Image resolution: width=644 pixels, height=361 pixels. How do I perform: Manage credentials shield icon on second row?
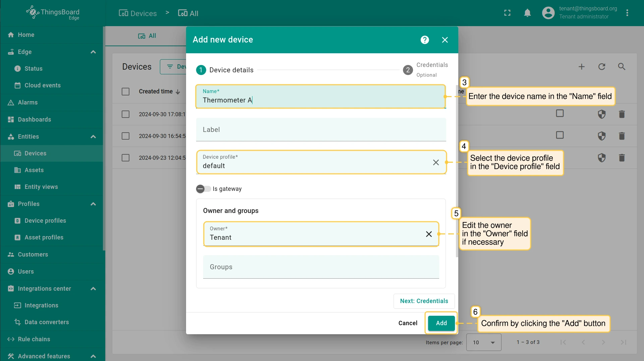pos(601,136)
